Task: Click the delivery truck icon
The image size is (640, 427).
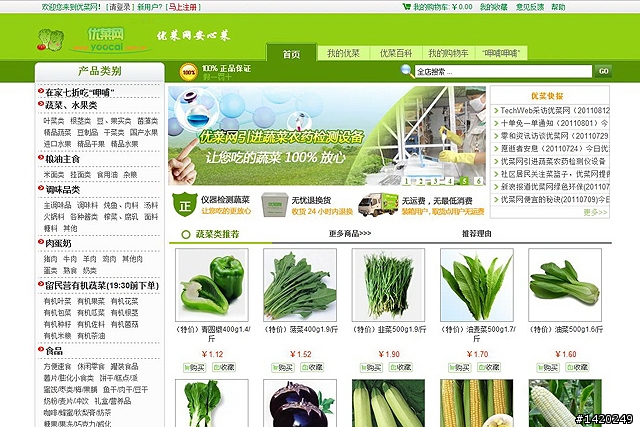Action: coord(378,205)
